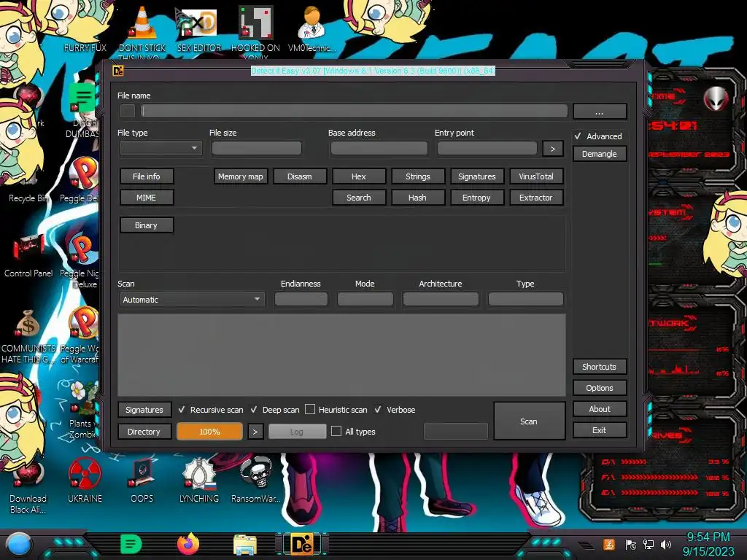
Task: Click the network tray icon
Action: pyautogui.click(x=649, y=544)
